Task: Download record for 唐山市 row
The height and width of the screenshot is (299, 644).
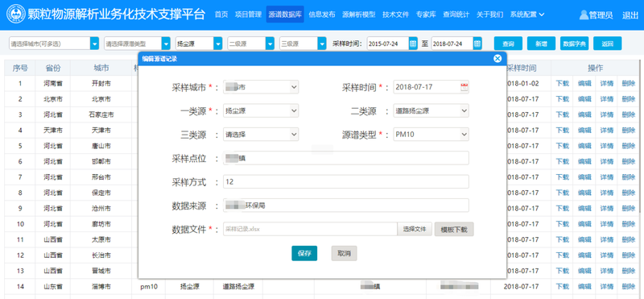Action: pyautogui.click(x=562, y=146)
